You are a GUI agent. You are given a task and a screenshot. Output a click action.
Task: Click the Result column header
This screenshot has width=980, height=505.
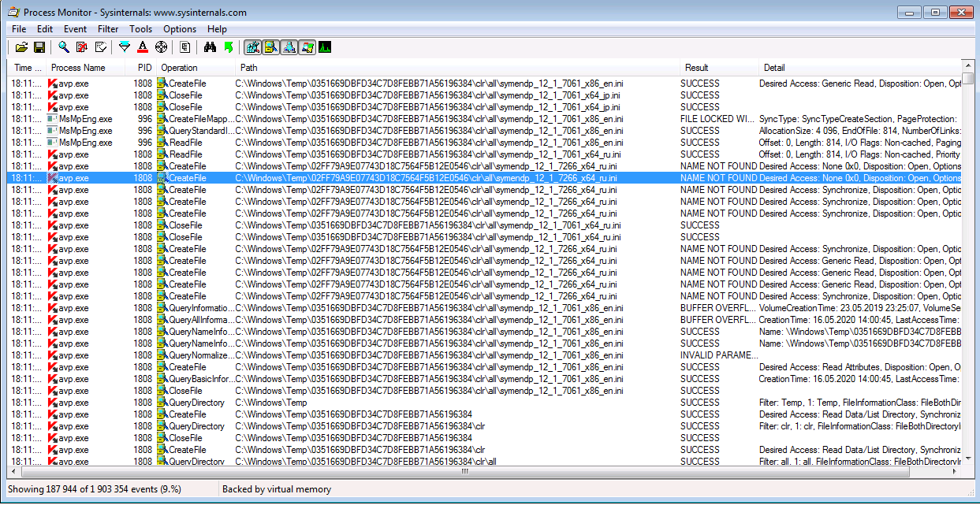(719, 68)
